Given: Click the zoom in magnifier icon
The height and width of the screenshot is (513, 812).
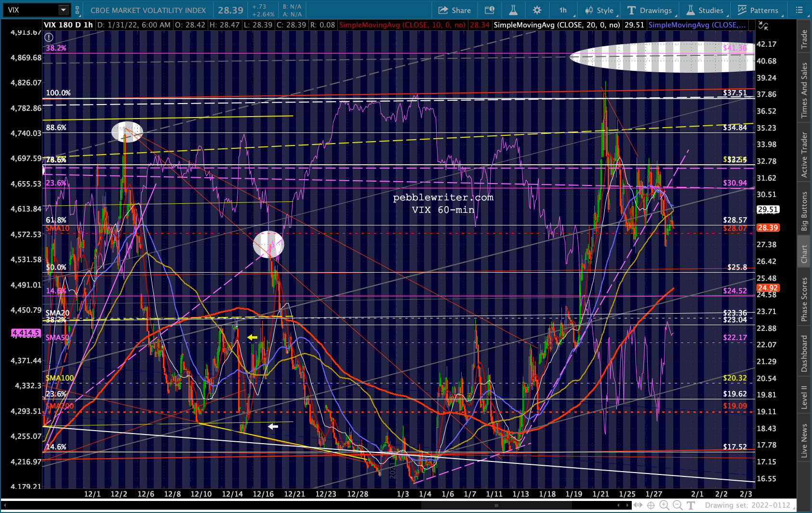Looking at the screenshot, I should coord(664,505).
